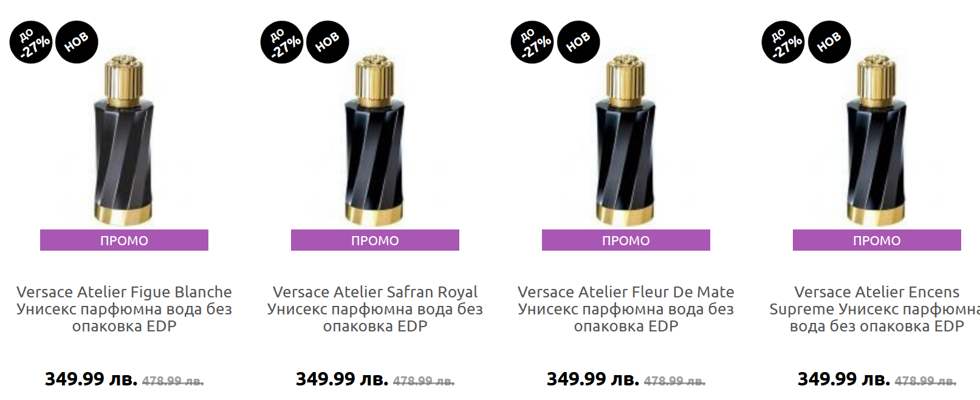Click the -27% discount badge on Fleur De Mate

(x=533, y=42)
